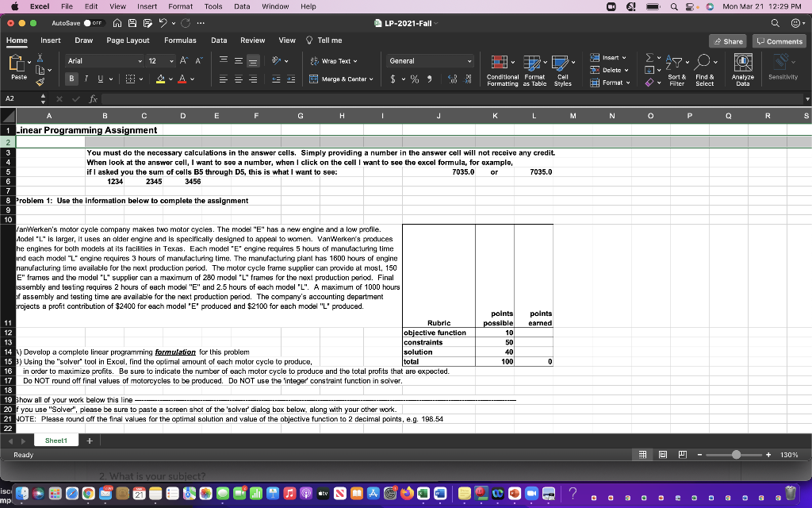
Task: Toggle italic formatting
Action: coord(85,79)
